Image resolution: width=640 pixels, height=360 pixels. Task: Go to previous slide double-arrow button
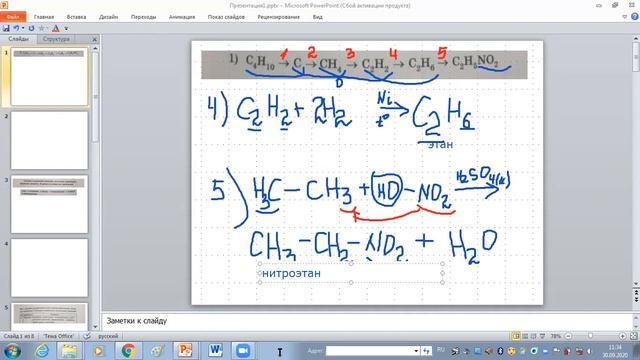pos(636,293)
